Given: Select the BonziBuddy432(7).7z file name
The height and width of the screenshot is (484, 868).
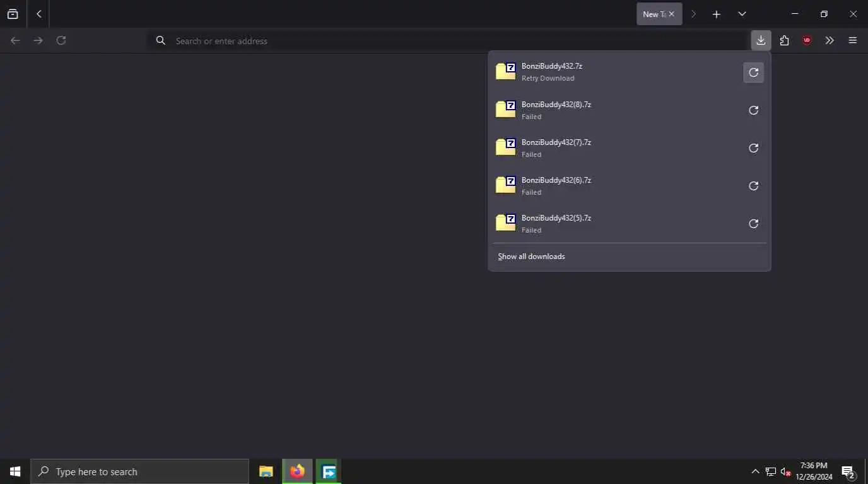Looking at the screenshot, I should point(556,142).
